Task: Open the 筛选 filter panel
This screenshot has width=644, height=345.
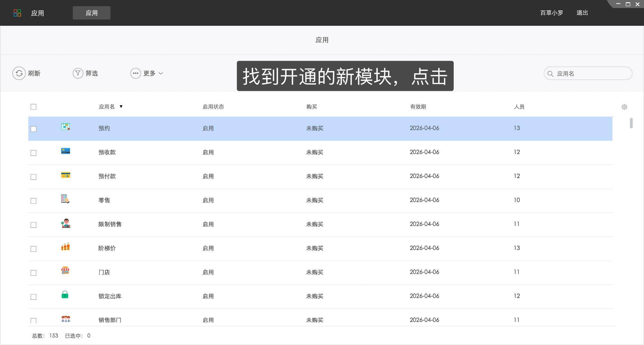Action: click(85, 73)
